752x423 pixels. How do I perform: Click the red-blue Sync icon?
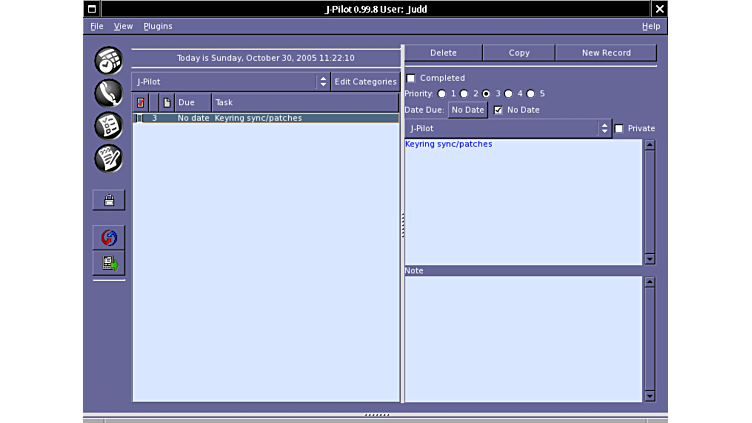coord(108,238)
